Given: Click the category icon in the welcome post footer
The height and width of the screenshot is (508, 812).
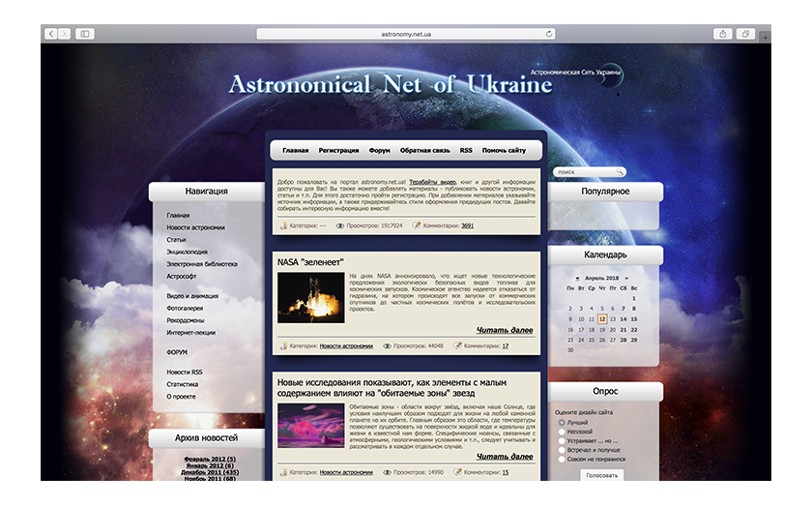Looking at the screenshot, I should tap(283, 225).
